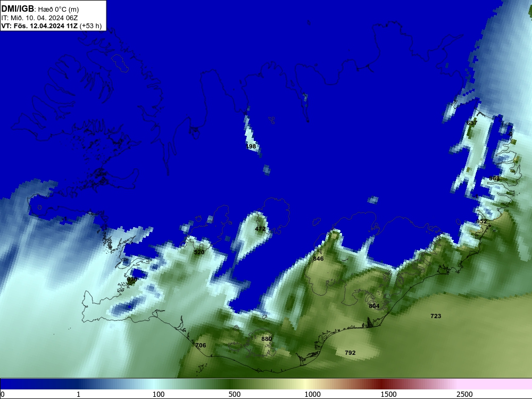This screenshot has height=399, width=532.
Task: Click the map value 846
Action: 318,259
